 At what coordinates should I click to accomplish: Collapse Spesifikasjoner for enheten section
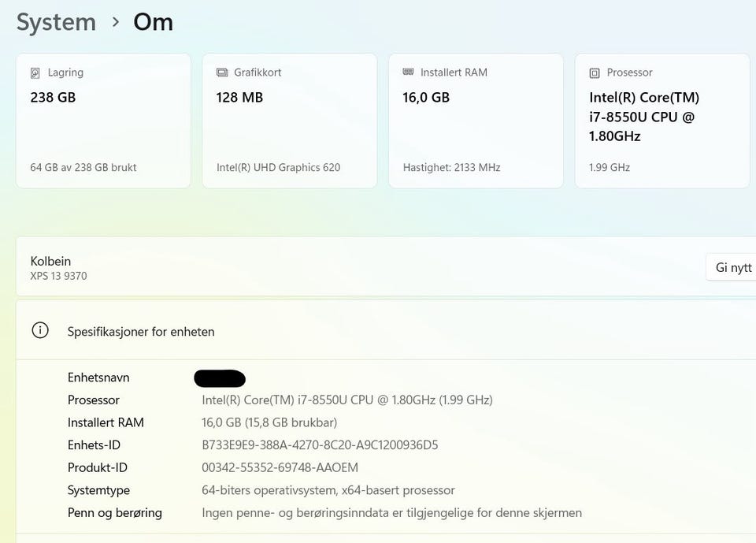pyautogui.click(x=386, y=331)
